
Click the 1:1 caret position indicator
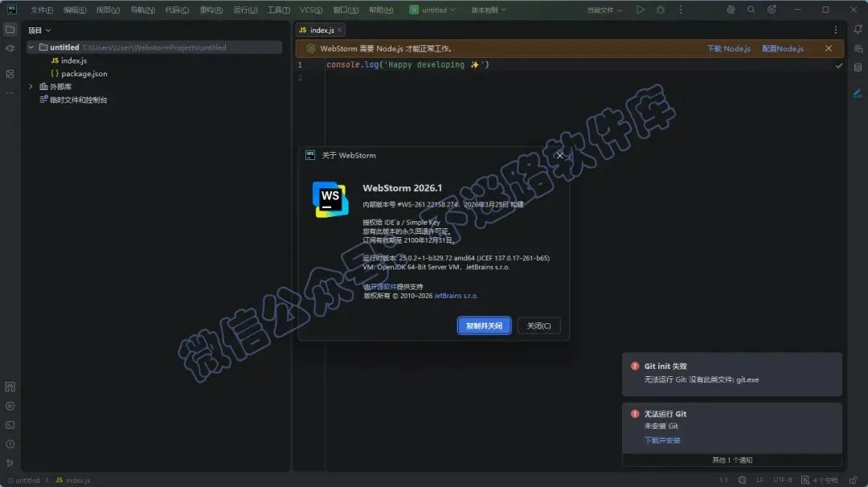[723, 480]
